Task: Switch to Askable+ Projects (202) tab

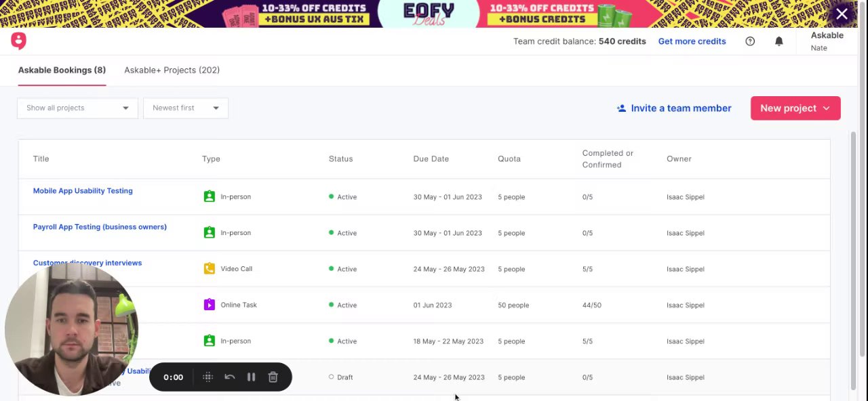Action: (172, 70)
